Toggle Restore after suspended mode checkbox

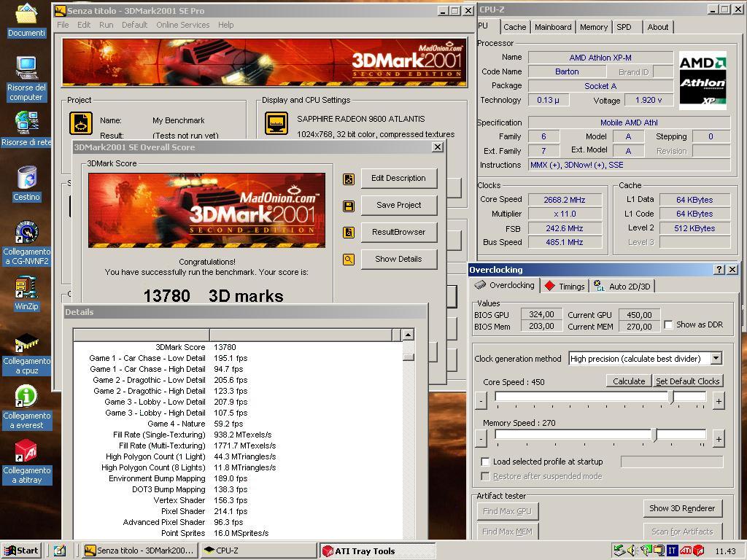tap(485, 476)
